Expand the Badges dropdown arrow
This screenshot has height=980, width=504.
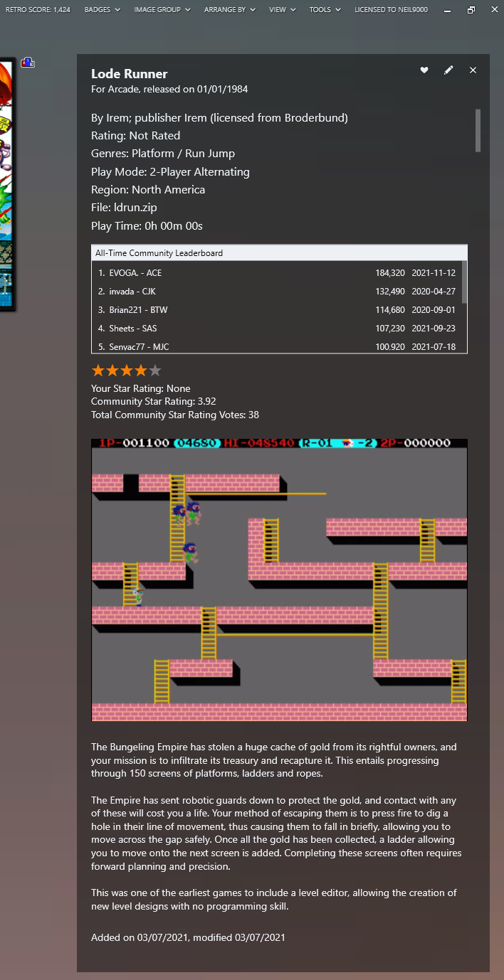(117, 10)
